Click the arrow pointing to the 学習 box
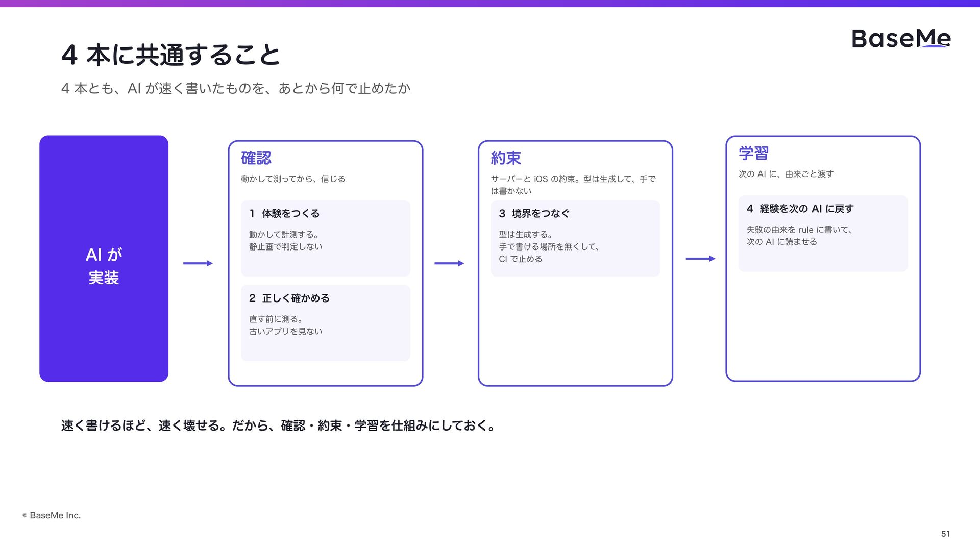 pos(700,259)
